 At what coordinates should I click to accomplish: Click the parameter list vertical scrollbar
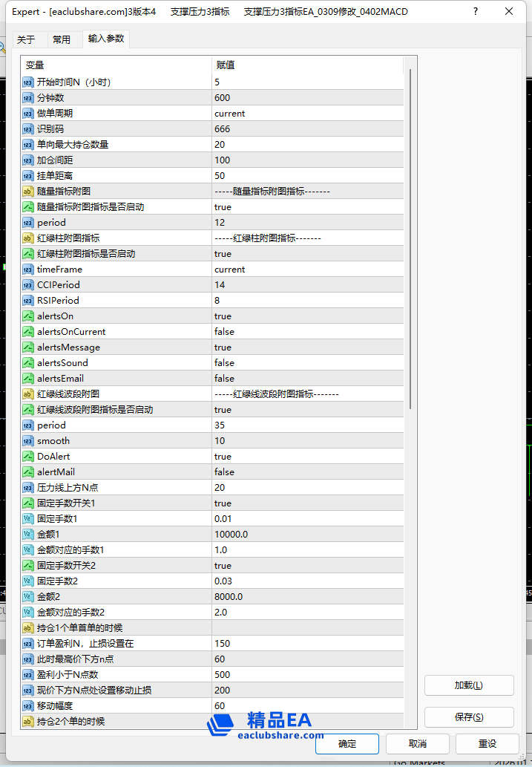tap(410, 240)
